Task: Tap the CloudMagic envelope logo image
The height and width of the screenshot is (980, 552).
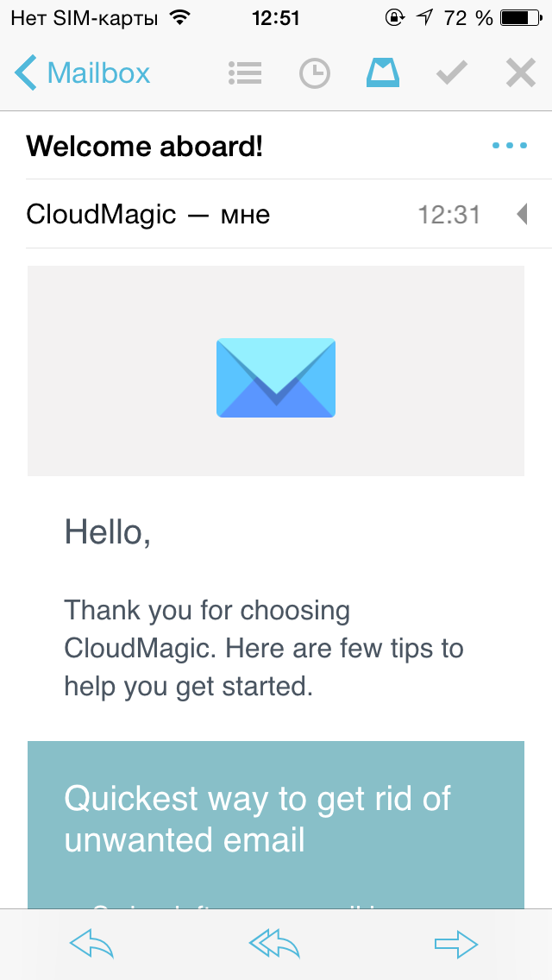Action: (x=276, y=378)
